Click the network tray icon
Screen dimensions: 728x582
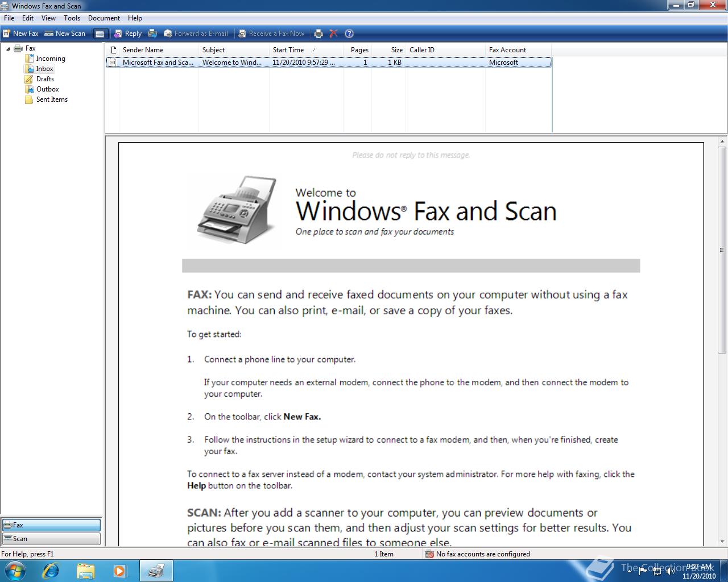pyautogui.click(x=657, y=571)
